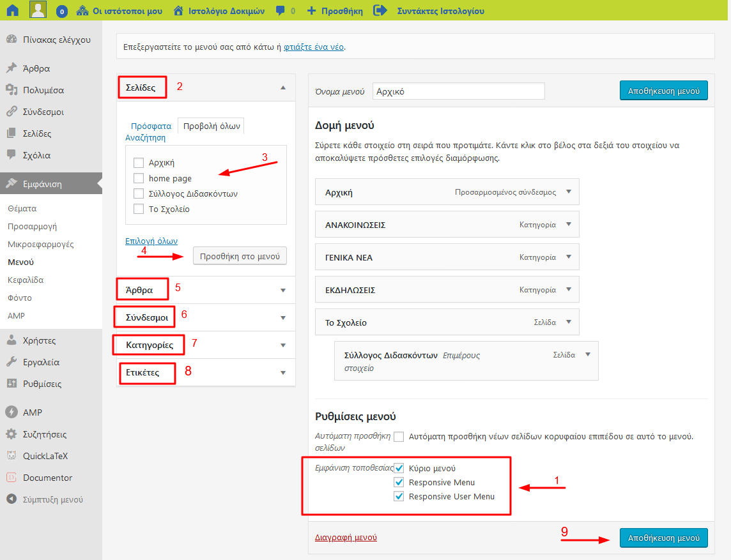Open the comments bubble icon in the admin bar
Screen dimensions: 731x560
280,11
